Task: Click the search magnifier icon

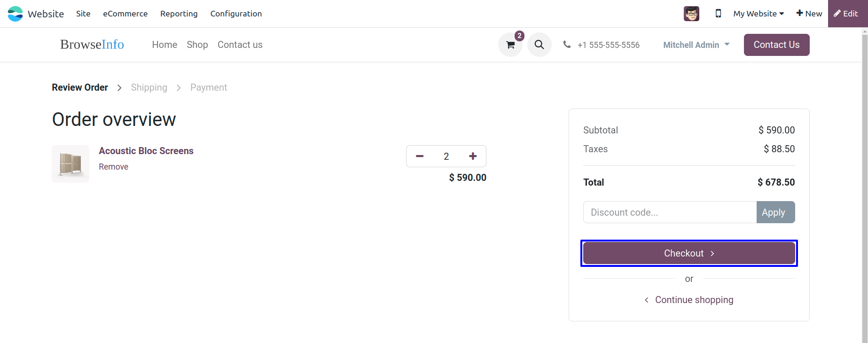Action: click(539, 45)
